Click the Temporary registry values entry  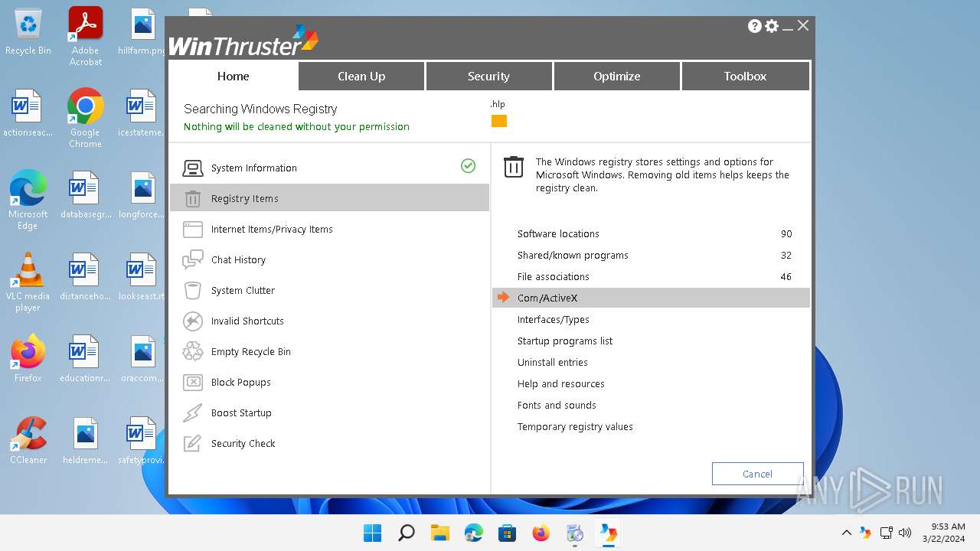click(651, 427)
